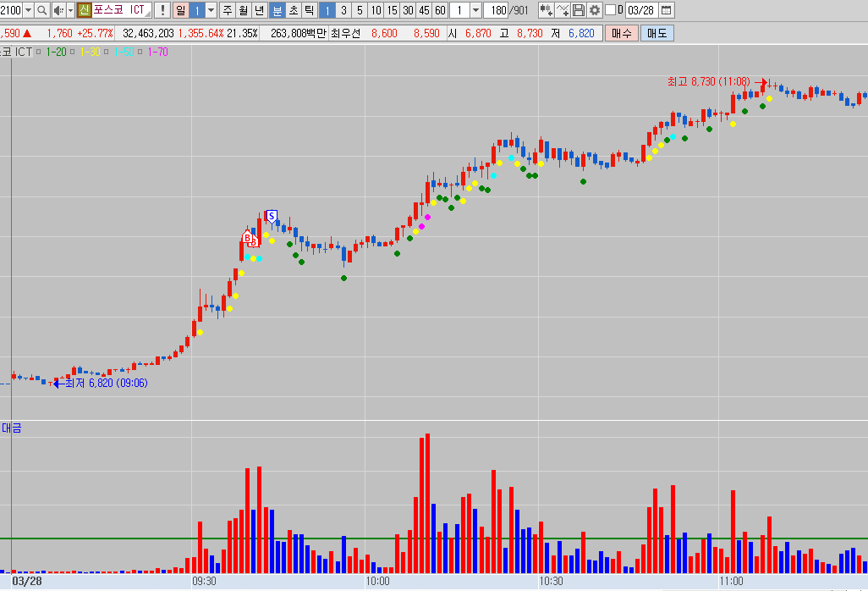Select the 틱 (tick) period tab

click(309, 10)
